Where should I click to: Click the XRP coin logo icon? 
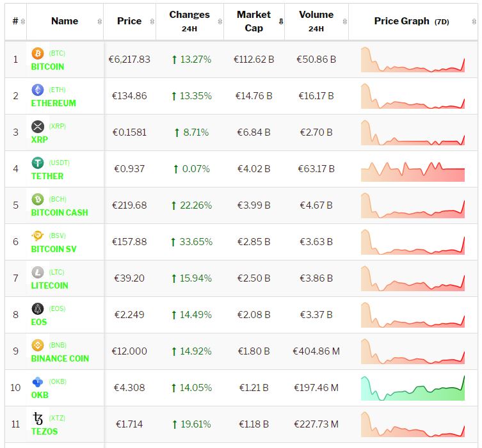37,126
